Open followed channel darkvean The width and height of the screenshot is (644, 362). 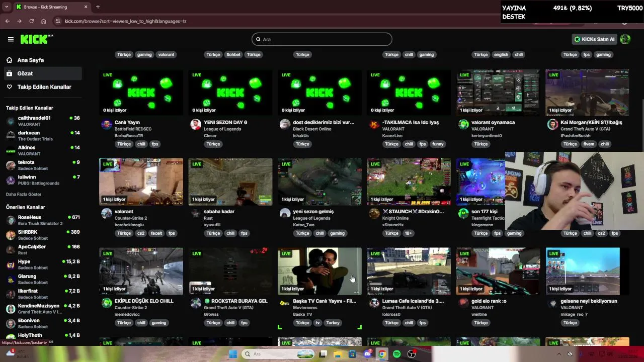[43, 136]
